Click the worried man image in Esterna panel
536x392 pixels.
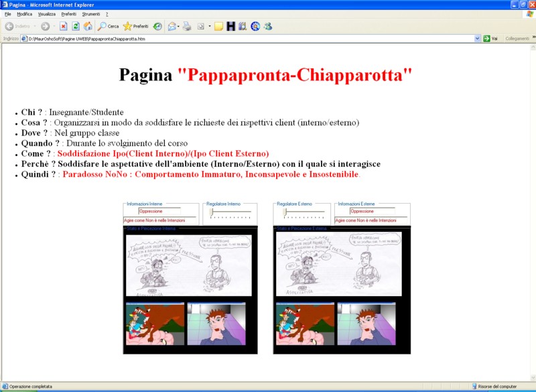[x=366, y=324]
